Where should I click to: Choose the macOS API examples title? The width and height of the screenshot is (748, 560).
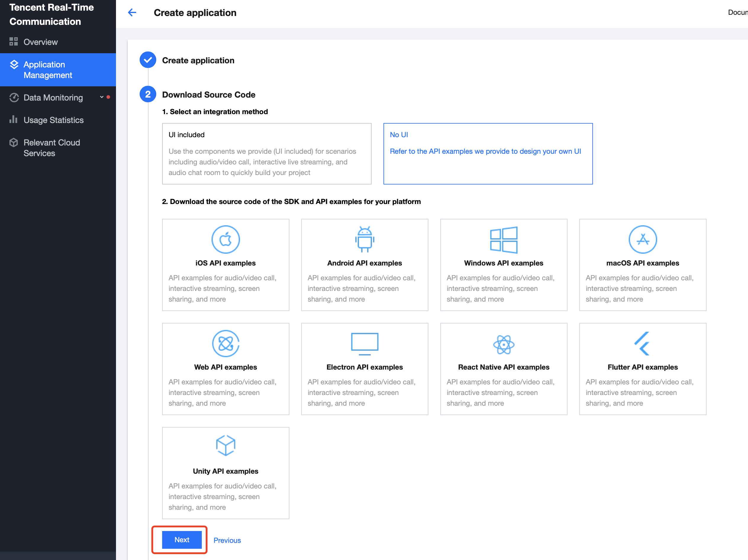(x=642, y=263)
